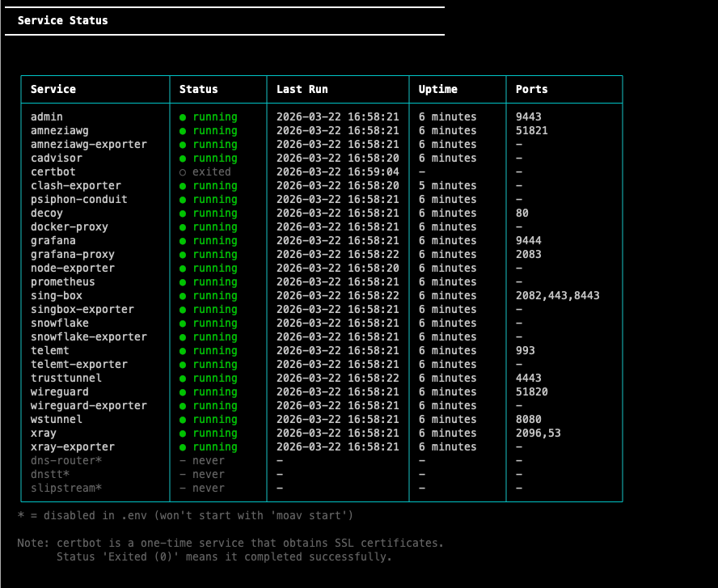Select the 'amneziawg-exporter' service name

[89, 144]
